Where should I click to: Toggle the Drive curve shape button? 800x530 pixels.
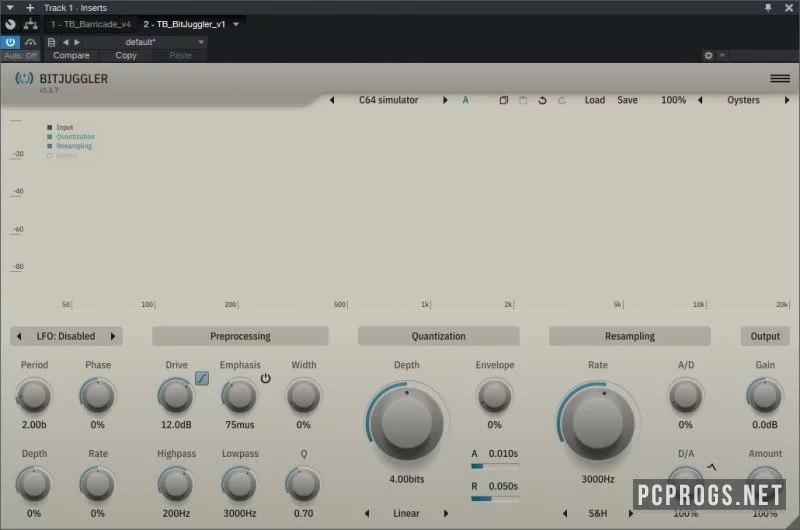[202, 378]
